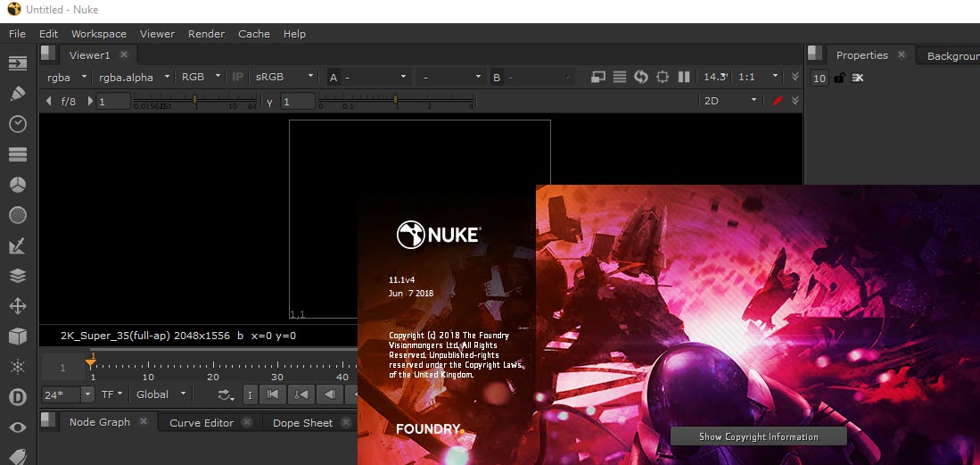Image resolution: width=980 pixels, height=465 pixels.
Task: Toggle the in-out point I button
Action: point(250,394)
